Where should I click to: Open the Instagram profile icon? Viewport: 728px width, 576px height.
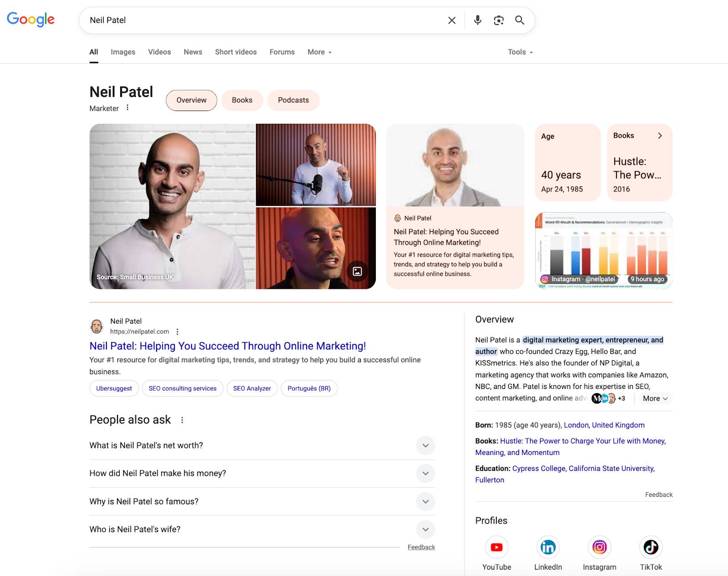point(600,547)
